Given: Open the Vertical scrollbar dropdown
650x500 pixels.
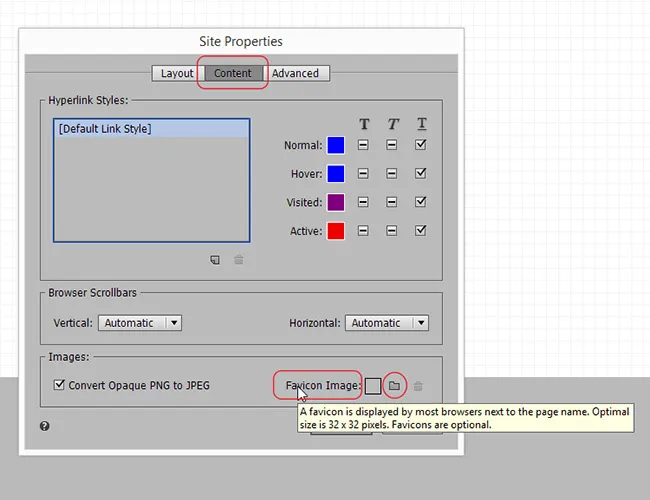Looking at the screenshot, I should (x=139, y=323).
